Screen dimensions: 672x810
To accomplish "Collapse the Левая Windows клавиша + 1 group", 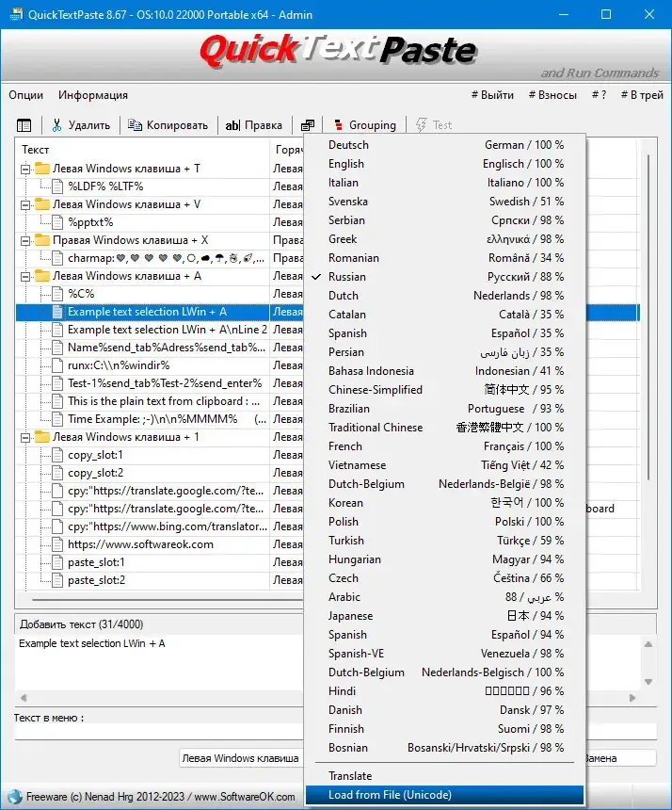I will click(24, 438).
